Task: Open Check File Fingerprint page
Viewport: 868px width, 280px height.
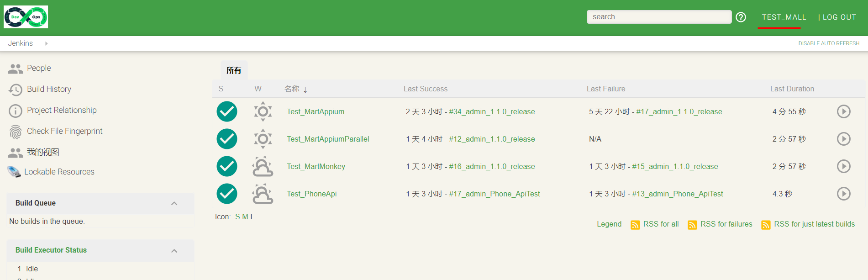Action: pyautogui.click(x=64, y=131)
